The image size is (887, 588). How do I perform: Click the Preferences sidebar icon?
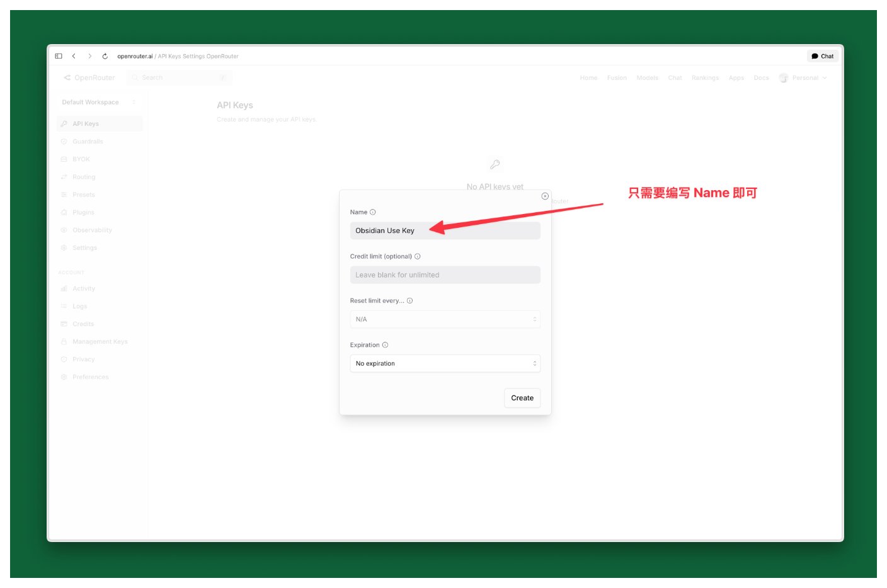click(x=64, y=377)
